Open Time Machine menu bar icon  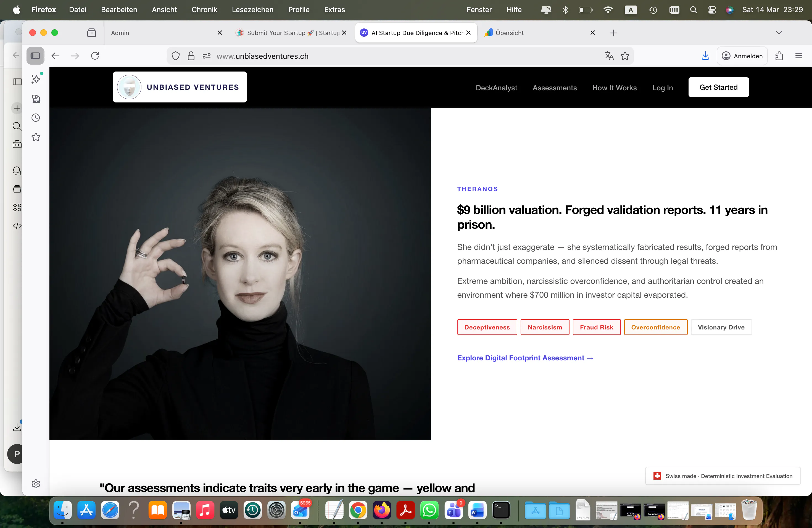[653, 10]
